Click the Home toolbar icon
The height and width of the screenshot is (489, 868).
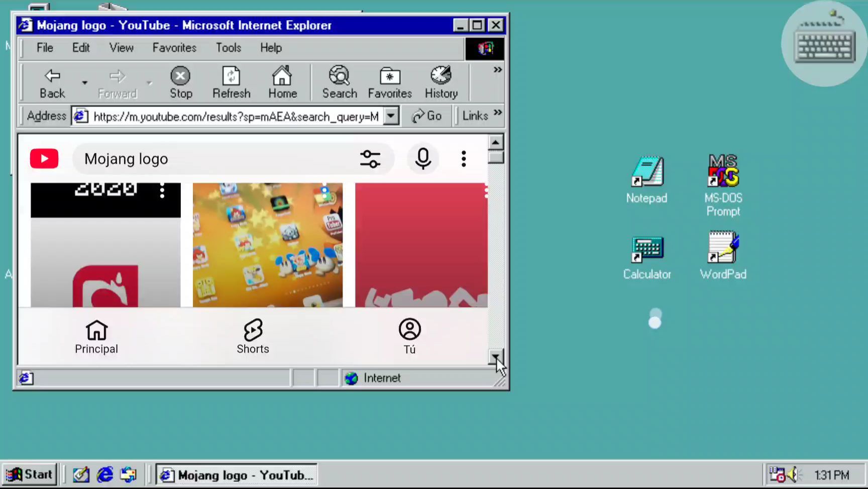[x=282, y=82]
